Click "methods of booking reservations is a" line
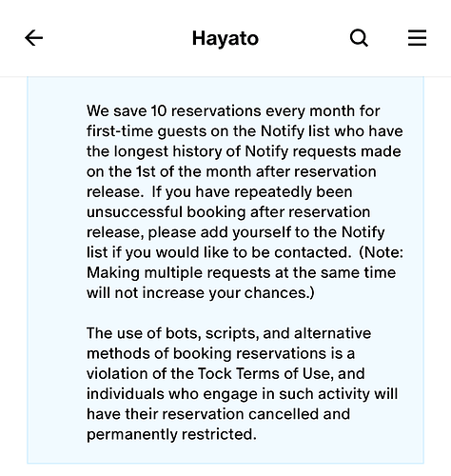The width and height of the screenshot is (451, 476). (221, 353)
